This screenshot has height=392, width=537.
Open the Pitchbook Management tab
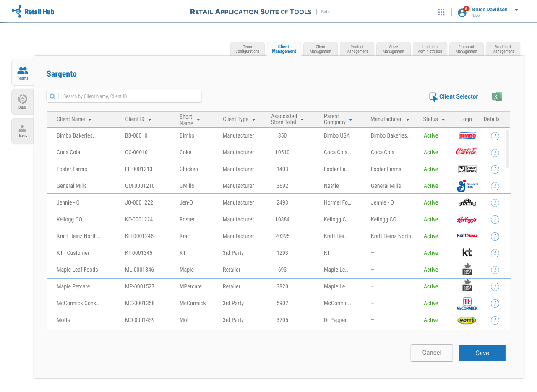[467, 49]
